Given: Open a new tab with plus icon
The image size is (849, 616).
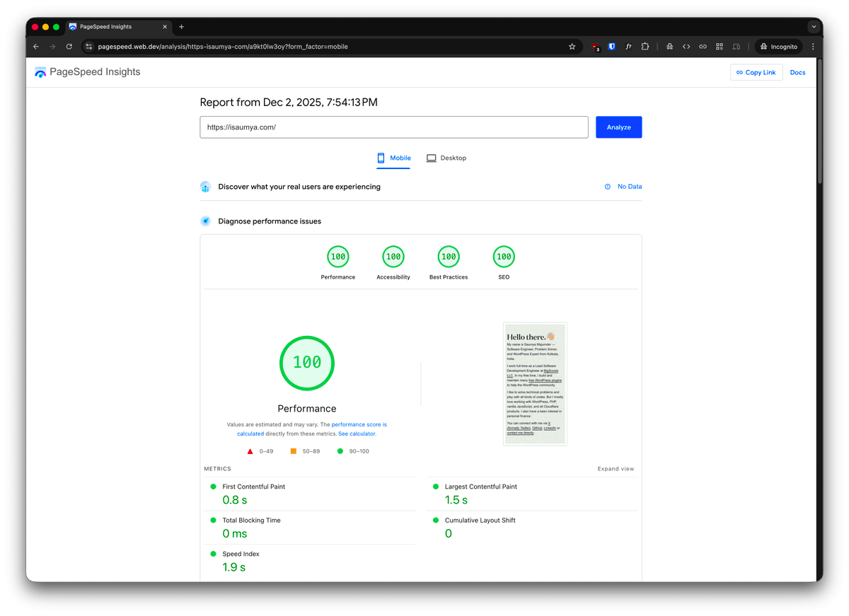Looking at the screenshot, I should click(181, 27).
